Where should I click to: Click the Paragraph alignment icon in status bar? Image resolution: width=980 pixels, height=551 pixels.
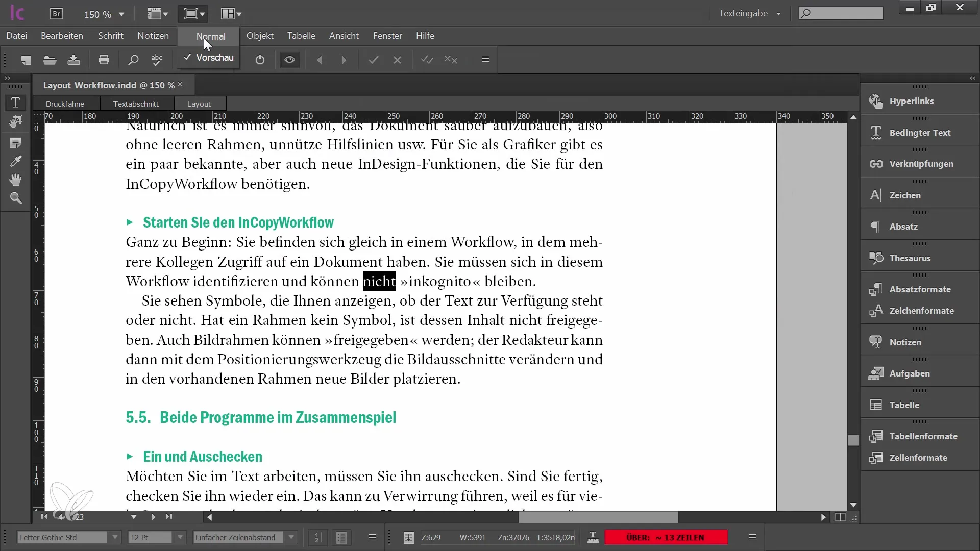372,537
